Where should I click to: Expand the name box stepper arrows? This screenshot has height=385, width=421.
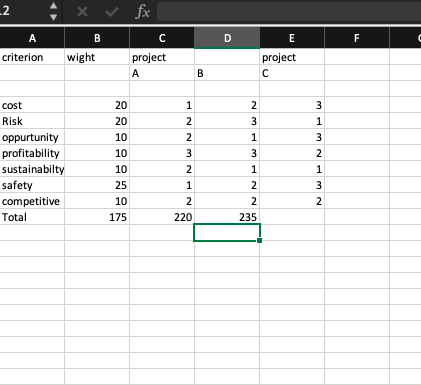click(x=53, y=11)
